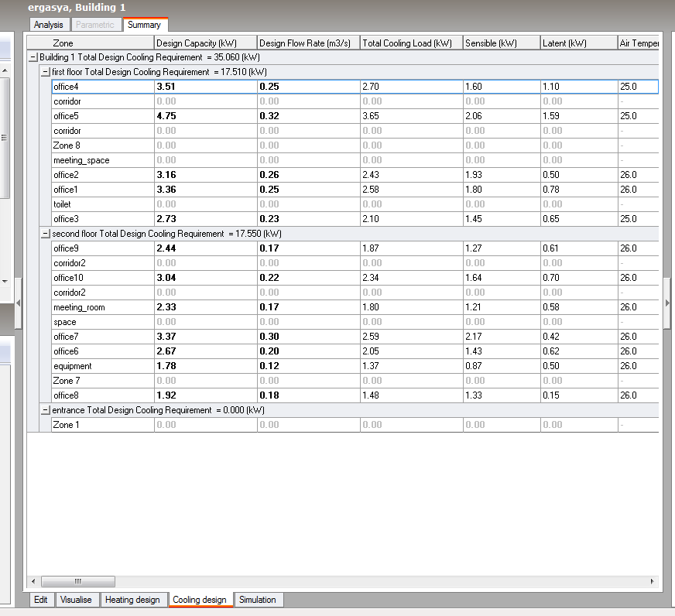Click left panel scroll down arrow
675x616 pixels.
coord(5,282)
